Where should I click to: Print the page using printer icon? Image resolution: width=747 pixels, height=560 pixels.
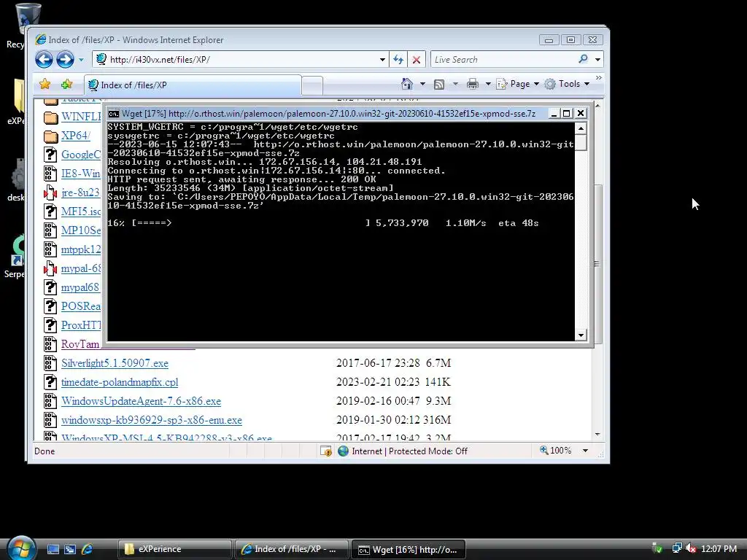pyautogui.click(x=473, y=85)
